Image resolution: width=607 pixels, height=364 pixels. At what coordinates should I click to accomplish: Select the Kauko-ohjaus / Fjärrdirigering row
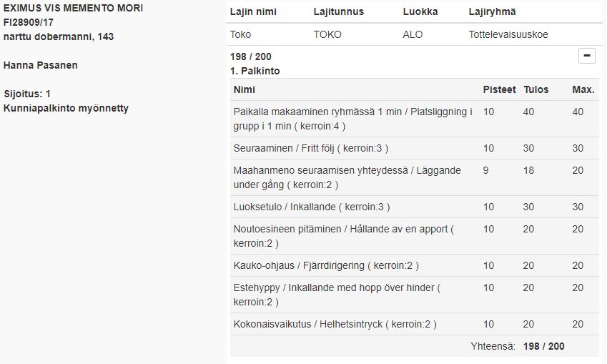(x=415, y=265)
